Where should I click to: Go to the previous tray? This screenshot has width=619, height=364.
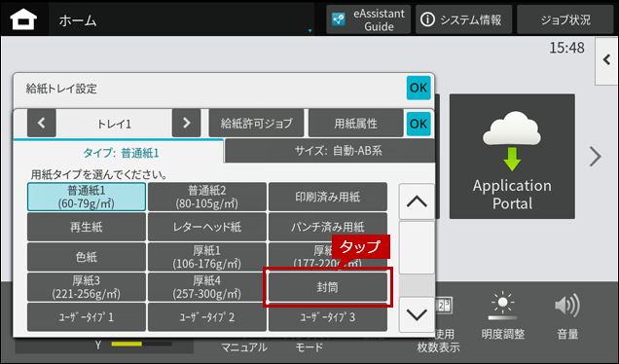click(x=42, y=124)
